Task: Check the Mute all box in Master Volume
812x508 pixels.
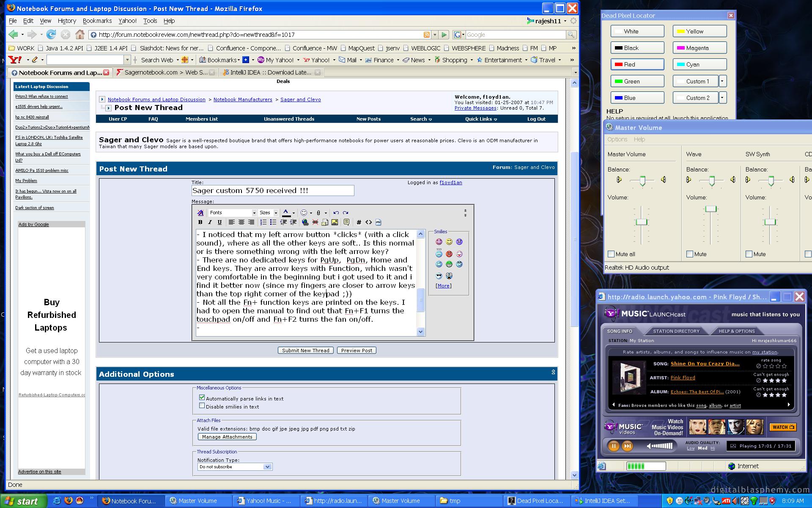Action: [611, 254]
